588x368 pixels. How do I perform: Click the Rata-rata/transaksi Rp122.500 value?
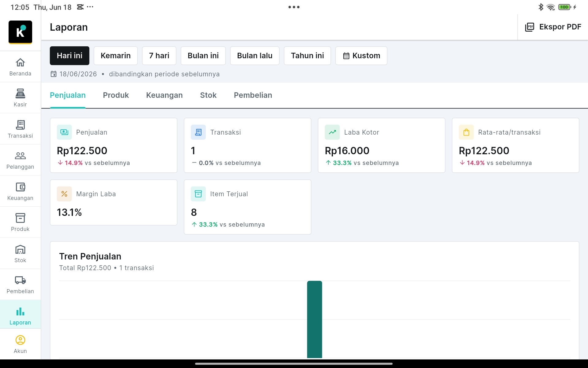click(484, 151)
